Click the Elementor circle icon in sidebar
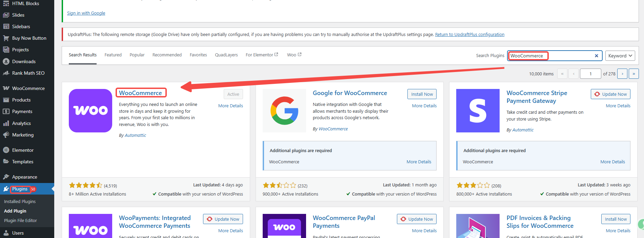The image size is (644, 238). (x=6, y=150)
